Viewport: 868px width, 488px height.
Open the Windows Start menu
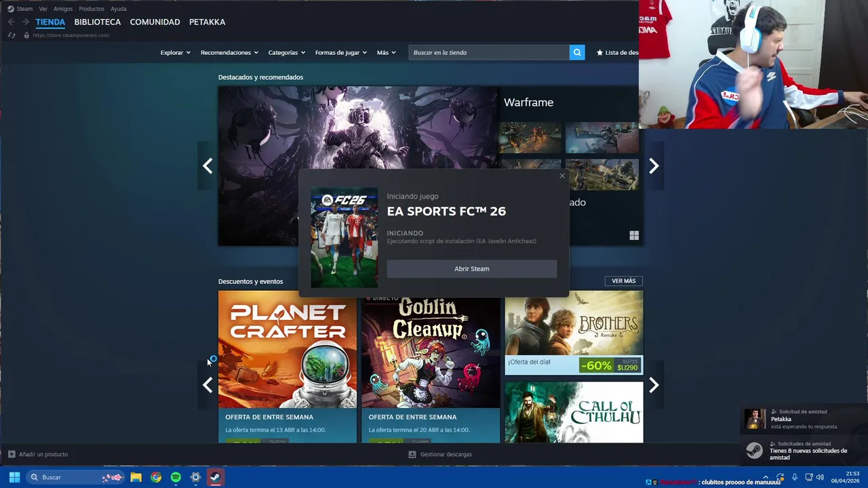pyautogui.click(x=14, y=477)
